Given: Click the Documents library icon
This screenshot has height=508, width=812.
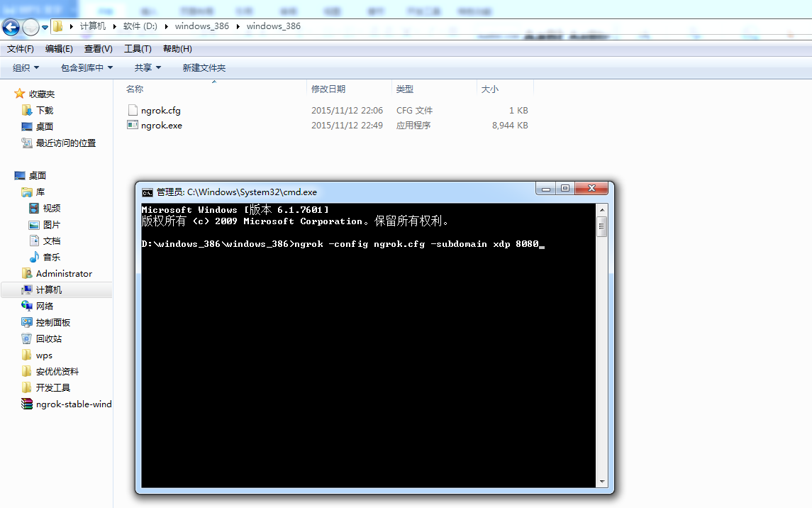Looking at the screenshot, I should pyautogui.click(x=34, y=241).
